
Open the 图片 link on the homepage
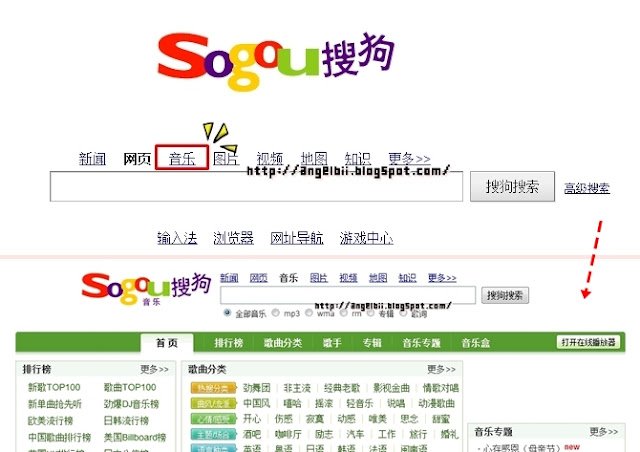click(x=226, y=158)
